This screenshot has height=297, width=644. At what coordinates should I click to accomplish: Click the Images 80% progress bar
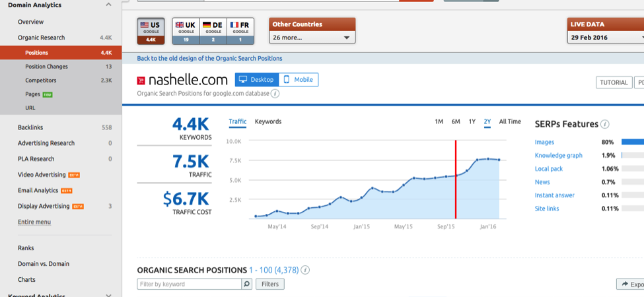633,142
